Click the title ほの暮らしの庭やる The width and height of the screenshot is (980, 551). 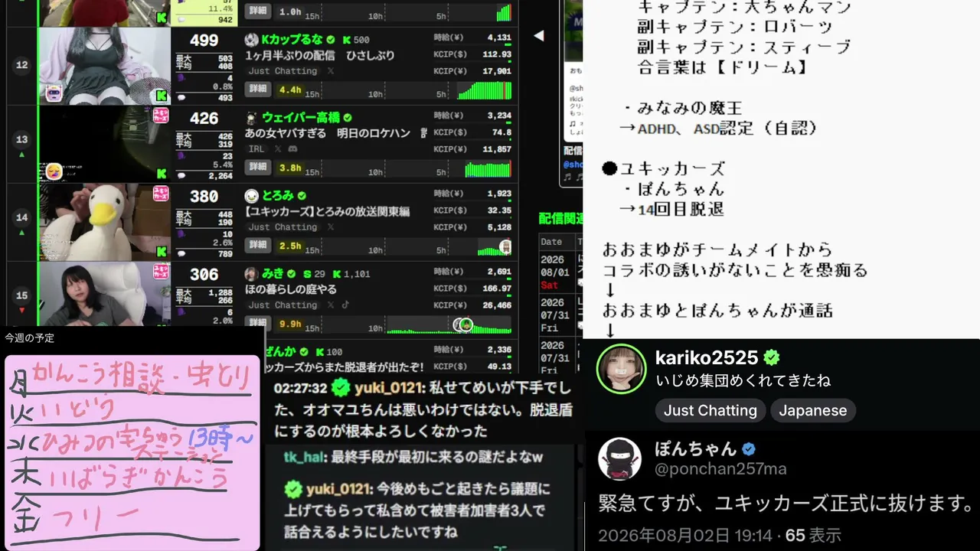point(291,290)
